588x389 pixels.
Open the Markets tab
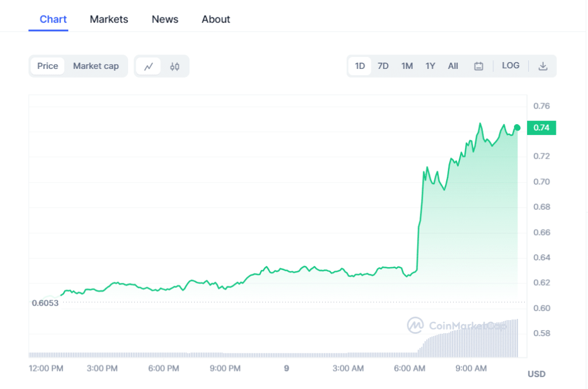(x=109, y=20)
